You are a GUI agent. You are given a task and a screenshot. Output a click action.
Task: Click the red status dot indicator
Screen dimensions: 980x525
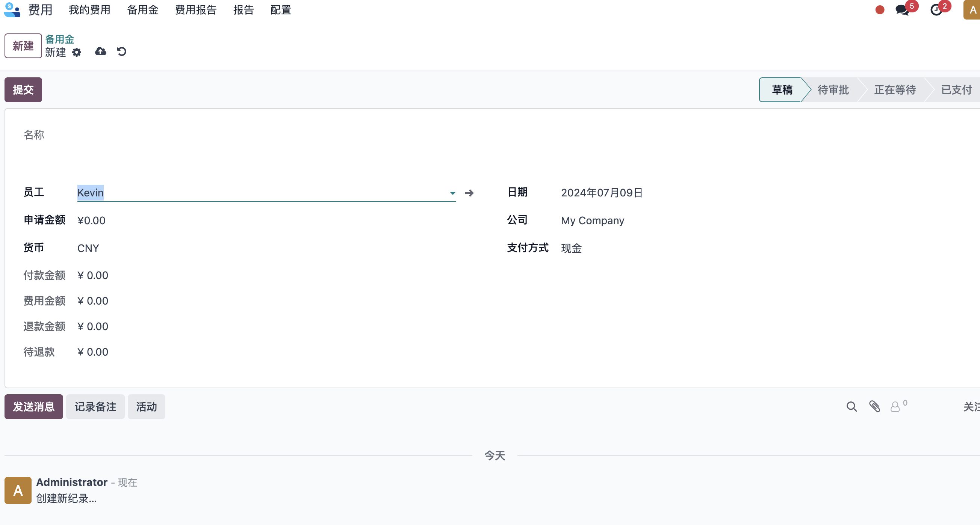pos(880,10)
